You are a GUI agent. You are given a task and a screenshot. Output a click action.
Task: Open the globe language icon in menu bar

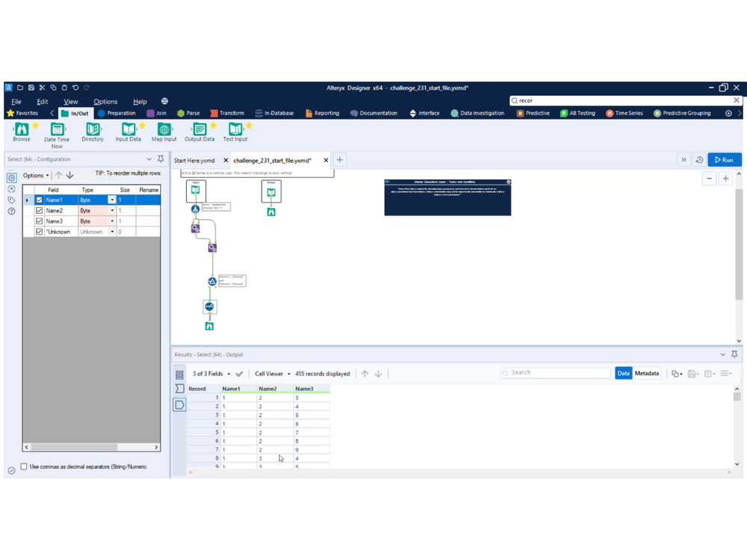coord(165,102)
